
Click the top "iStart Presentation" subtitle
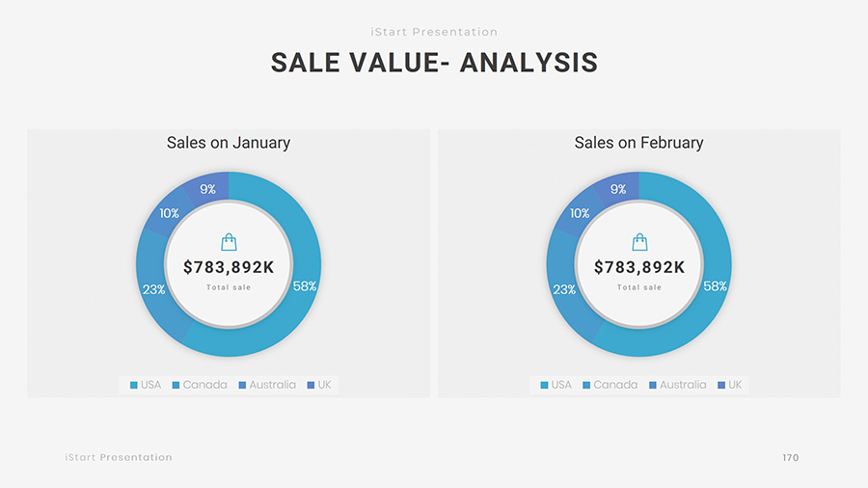(434, 32)
